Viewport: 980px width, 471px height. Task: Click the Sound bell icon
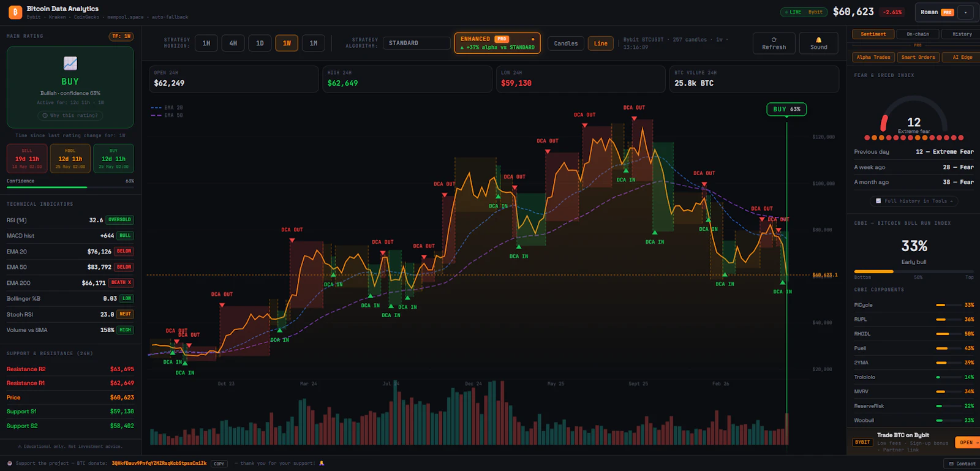(818, 40)
